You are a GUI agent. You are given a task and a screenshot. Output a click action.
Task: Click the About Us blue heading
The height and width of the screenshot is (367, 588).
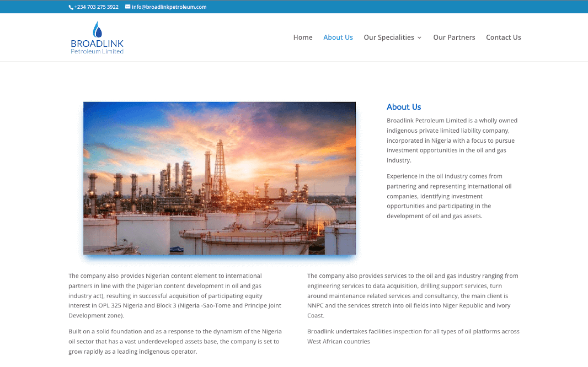pos(404,107)
